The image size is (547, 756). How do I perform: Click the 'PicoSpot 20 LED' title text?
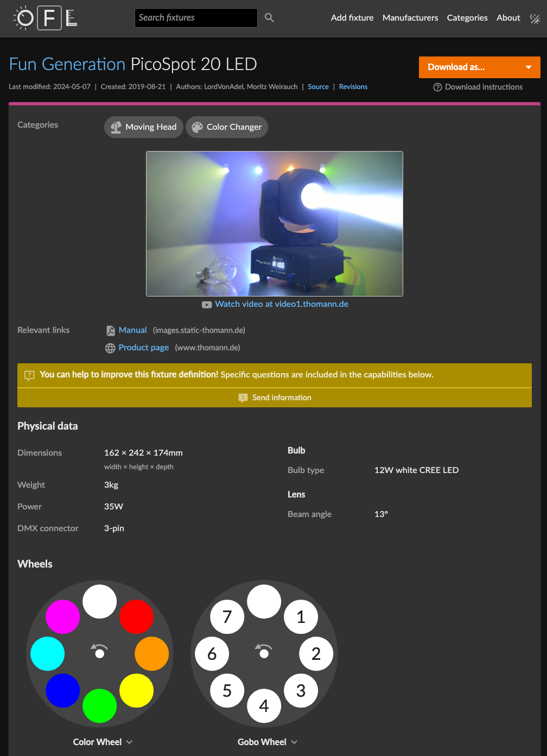[x=194, y=64]
